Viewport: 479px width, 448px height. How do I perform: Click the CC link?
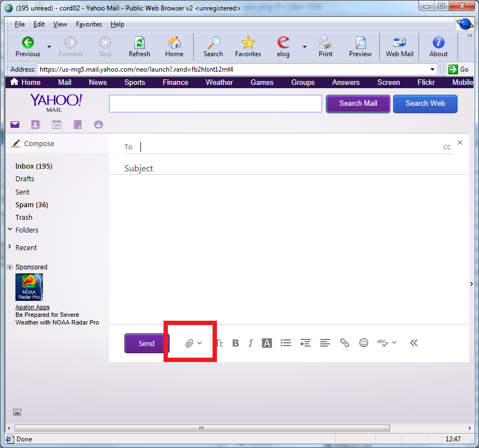(x=447, y=147)
